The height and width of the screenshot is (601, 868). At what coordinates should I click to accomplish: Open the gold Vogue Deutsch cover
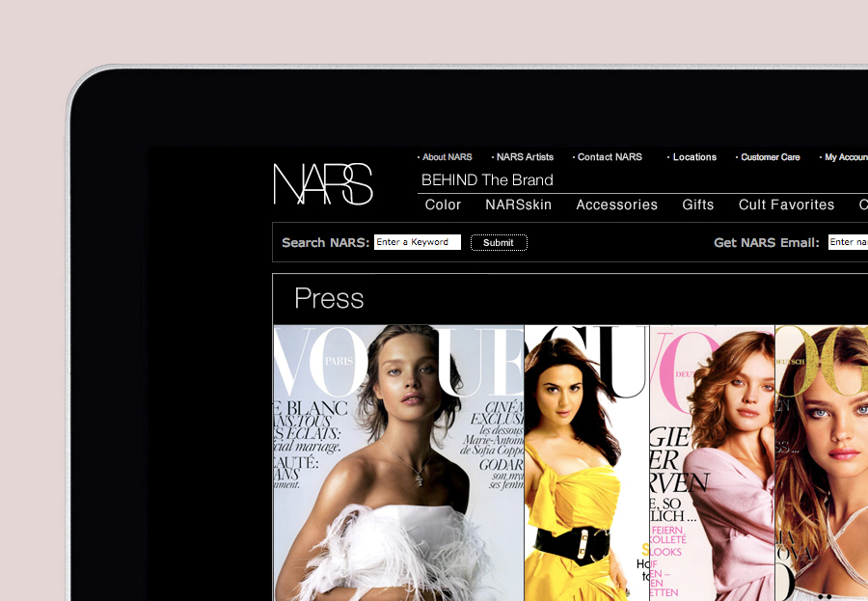[x=822, y=463]
